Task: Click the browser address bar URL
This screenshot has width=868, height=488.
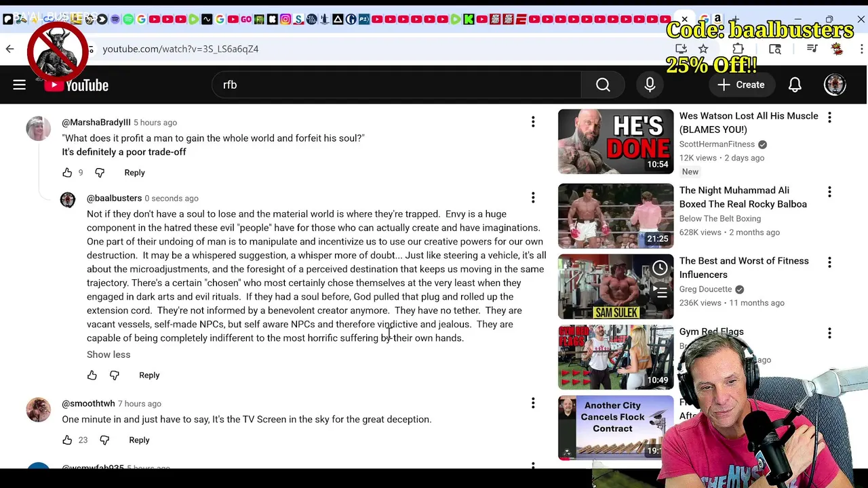Action: (x=180, y=49)
